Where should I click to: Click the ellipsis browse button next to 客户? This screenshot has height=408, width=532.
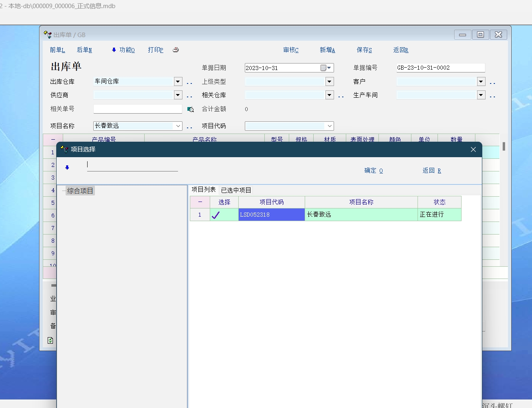pos(492,82)
